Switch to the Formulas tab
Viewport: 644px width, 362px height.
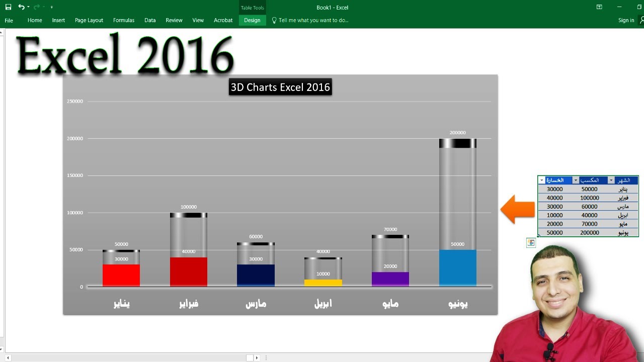[124, 20]
